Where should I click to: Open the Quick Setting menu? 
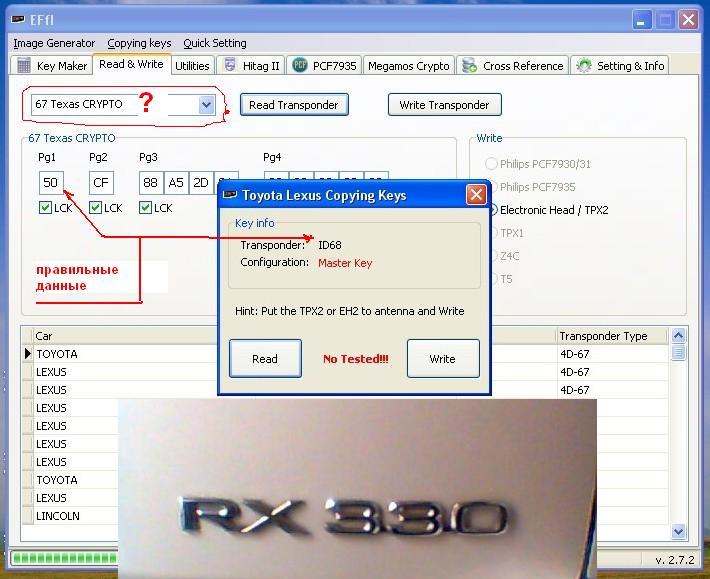(215, 43)
